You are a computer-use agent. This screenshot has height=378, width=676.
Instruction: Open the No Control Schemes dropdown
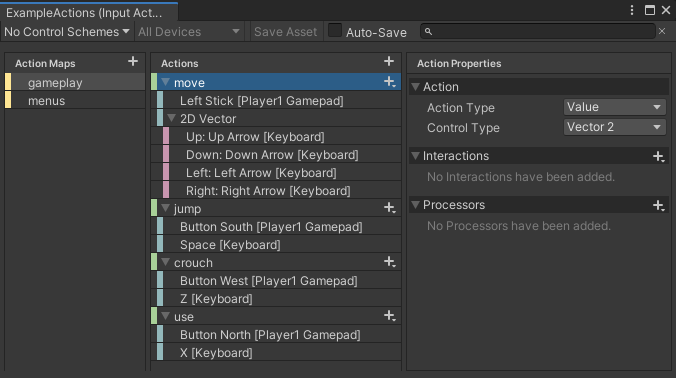67,32
